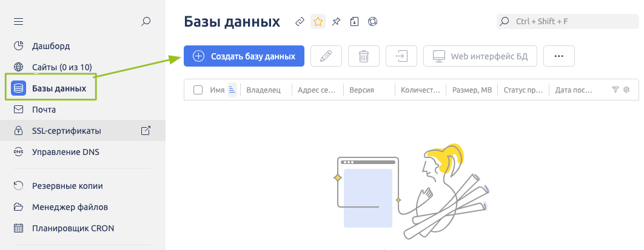The height and width of the screenshot is (250, 644).
Task: Go to Менеджер файлов section
Action: click(x=70, y=207)
